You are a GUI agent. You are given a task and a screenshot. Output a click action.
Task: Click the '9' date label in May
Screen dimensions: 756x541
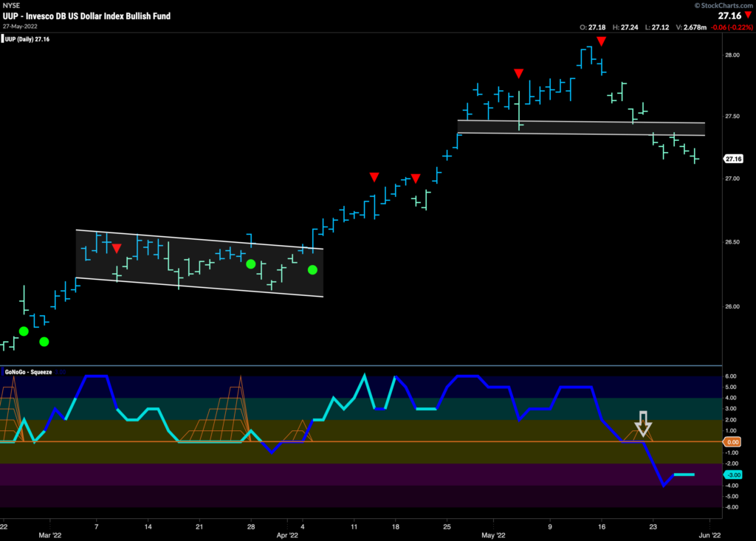549,526
